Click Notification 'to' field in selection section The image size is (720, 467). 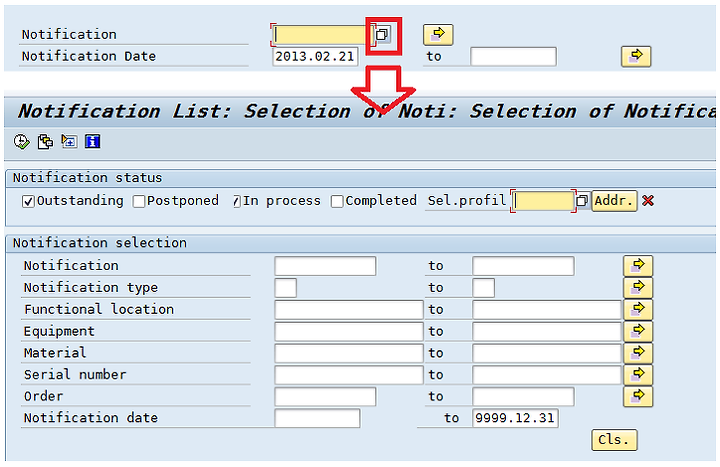click(523, 266)
